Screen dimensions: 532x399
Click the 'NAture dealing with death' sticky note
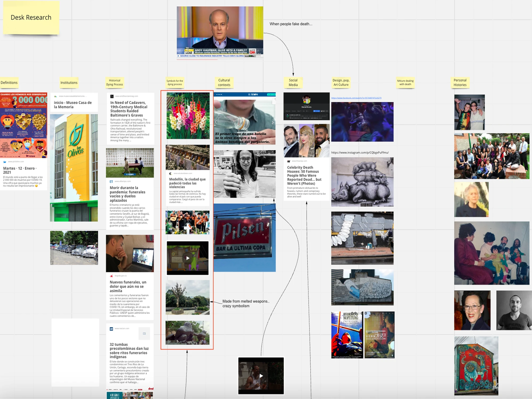[x=405, y=82]
